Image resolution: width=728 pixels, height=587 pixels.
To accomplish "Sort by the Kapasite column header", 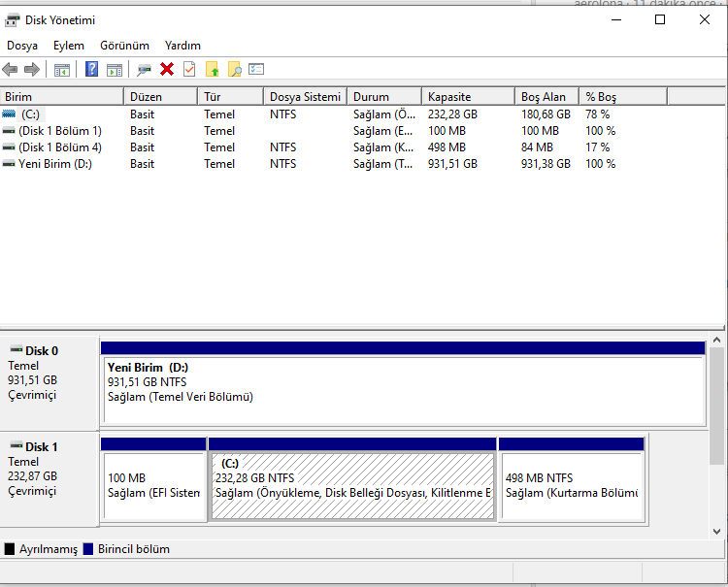I will pos(469,96).
